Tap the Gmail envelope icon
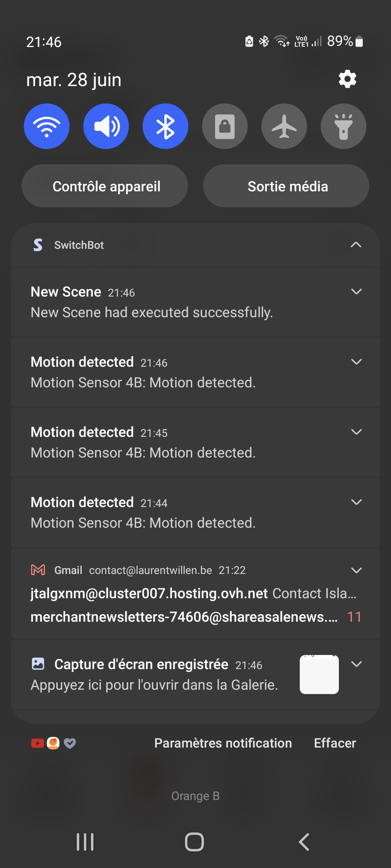391x868 pixels. tap(38, 570)
